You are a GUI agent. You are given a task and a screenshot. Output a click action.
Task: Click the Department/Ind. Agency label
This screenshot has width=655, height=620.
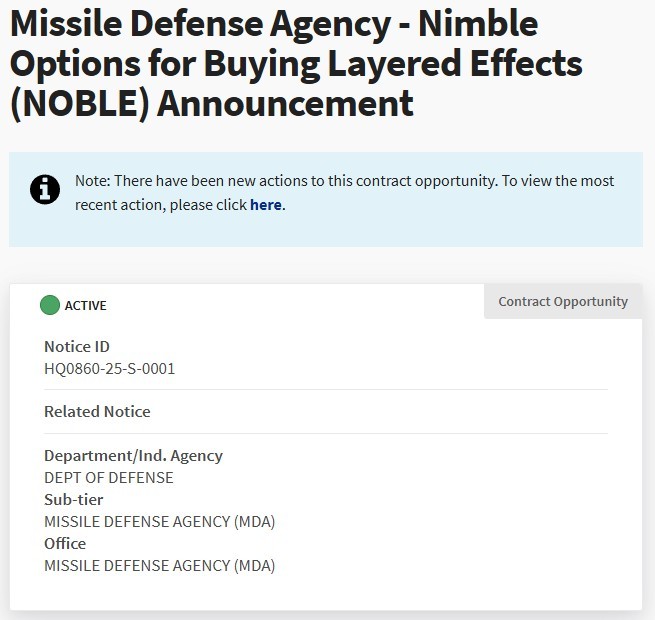tap(133, 455)
